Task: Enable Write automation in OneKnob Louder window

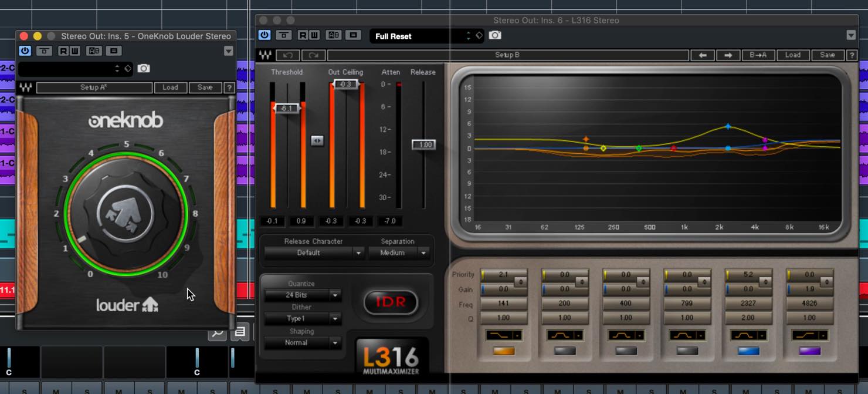Action: (74, 51)
